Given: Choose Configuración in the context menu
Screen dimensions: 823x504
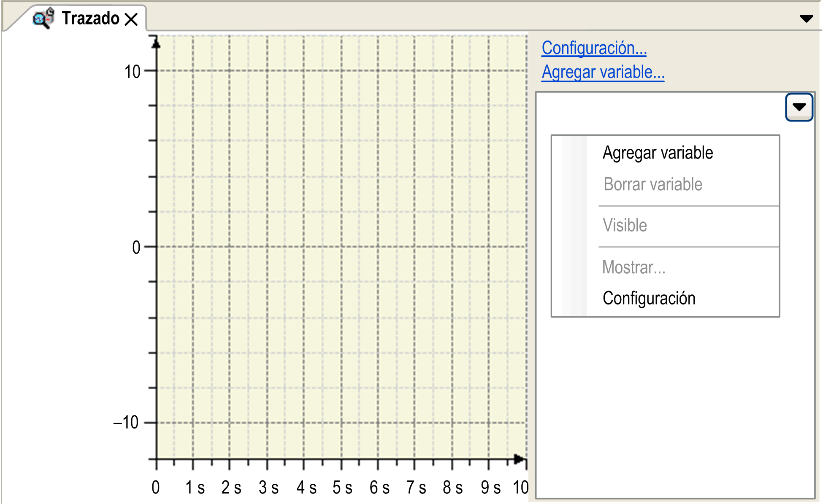Looking at the screenshot, I should click(649, 298).
